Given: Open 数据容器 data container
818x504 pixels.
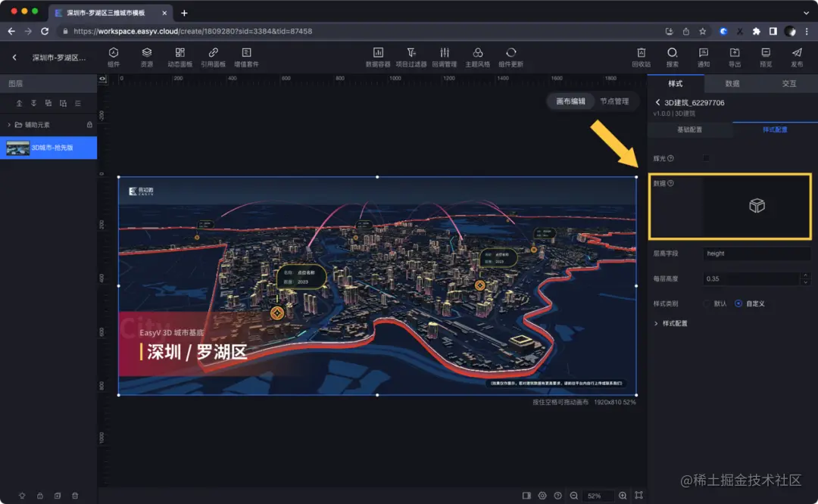Looking at the screenshot, I should pyautogui.click(x=378, y=57).
